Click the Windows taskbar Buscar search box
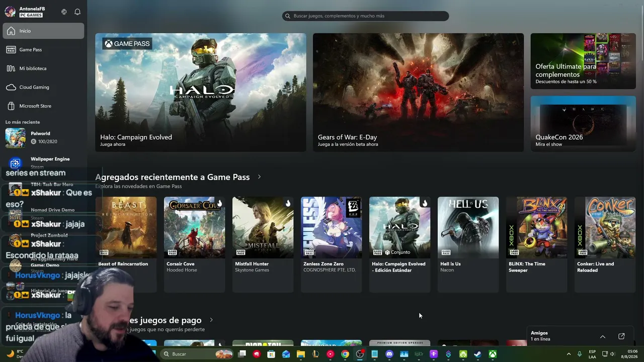 tap(196, 354)
